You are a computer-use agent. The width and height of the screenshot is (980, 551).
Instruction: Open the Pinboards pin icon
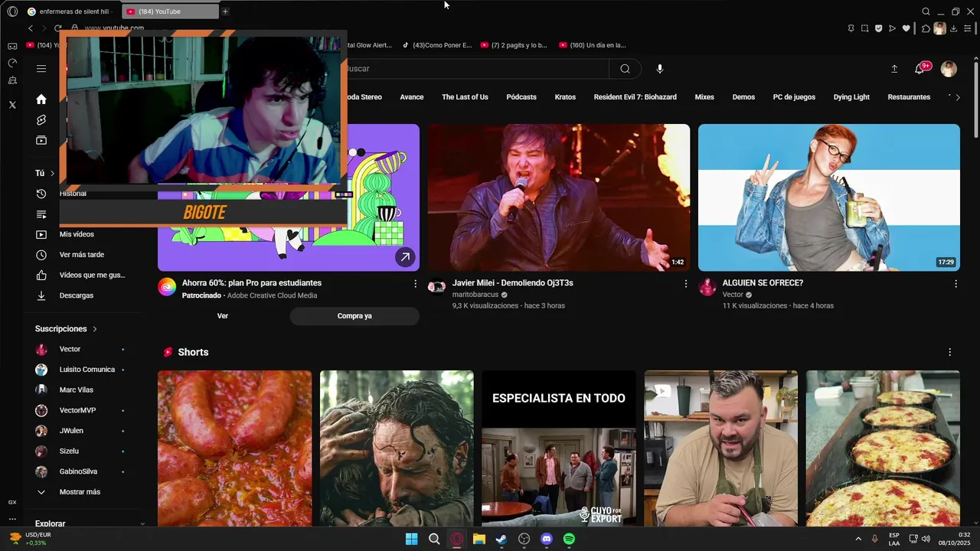pos(851,28)
